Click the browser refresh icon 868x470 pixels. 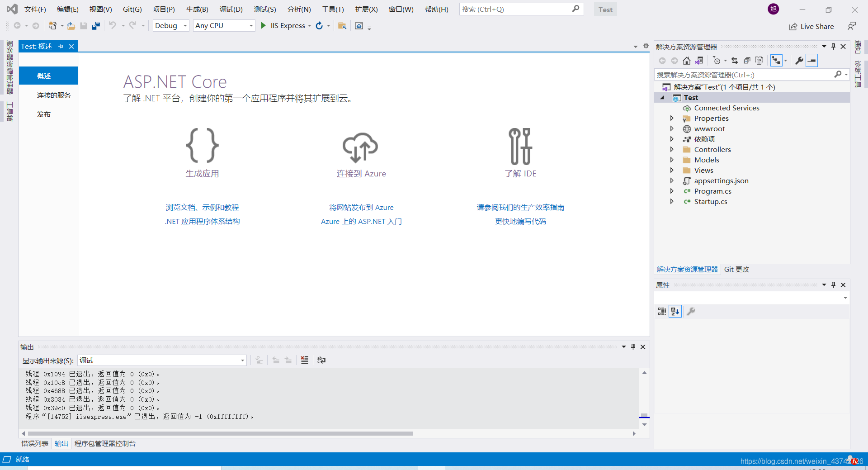click(x=319, y=26)
